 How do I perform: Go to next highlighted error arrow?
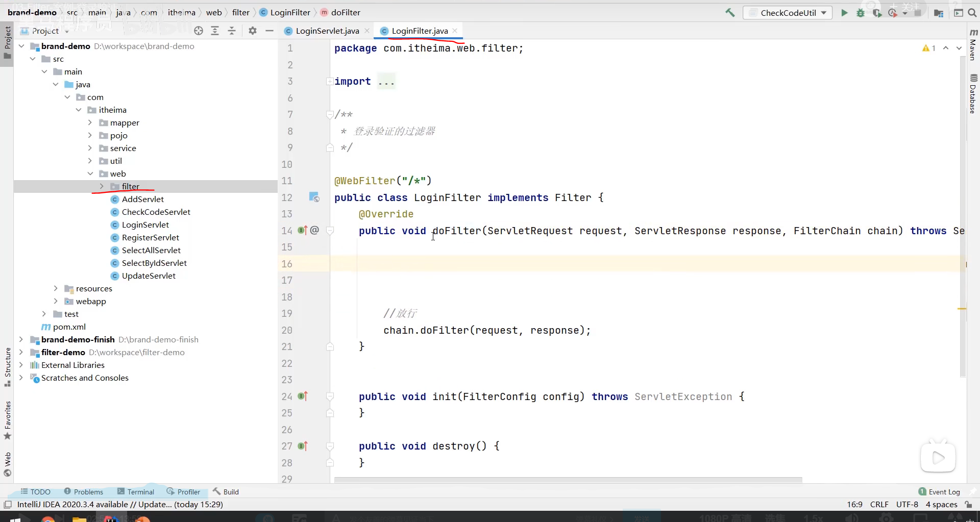959,48
